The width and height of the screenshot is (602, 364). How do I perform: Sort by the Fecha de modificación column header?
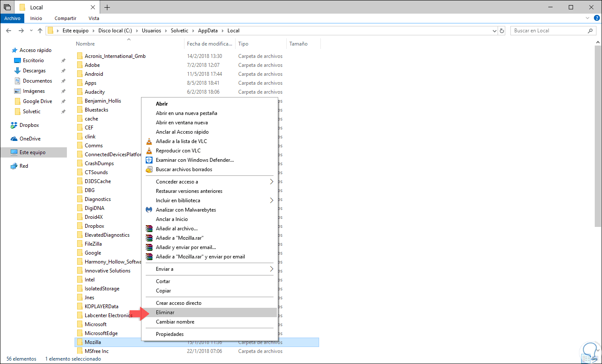(x=210, y=44)
